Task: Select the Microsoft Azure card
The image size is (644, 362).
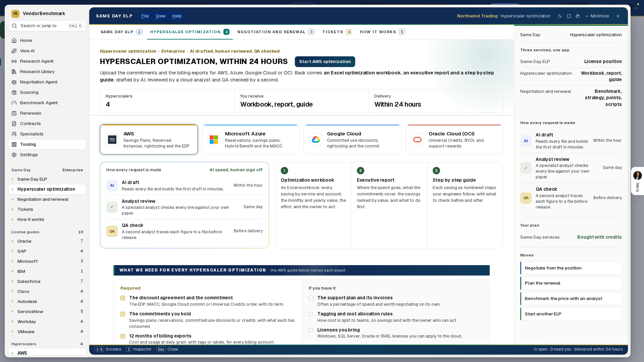Action: [251, 139]
